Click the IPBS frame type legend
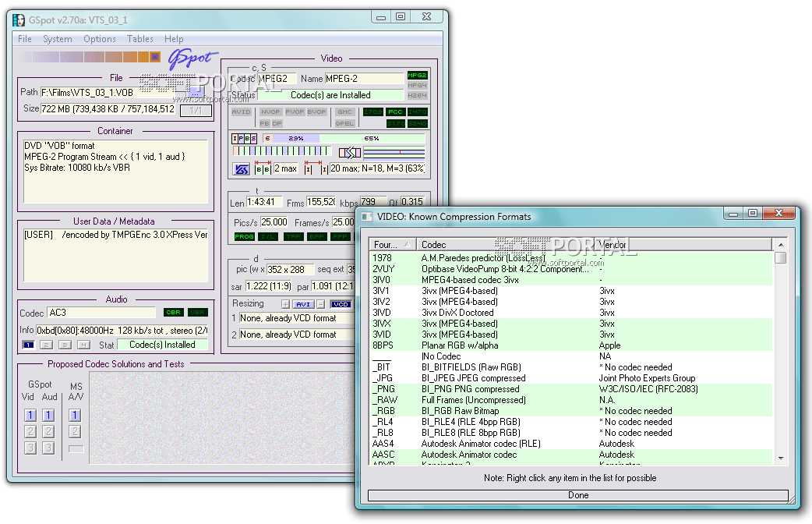Screen dimensions: 812x524 point(245,138)
